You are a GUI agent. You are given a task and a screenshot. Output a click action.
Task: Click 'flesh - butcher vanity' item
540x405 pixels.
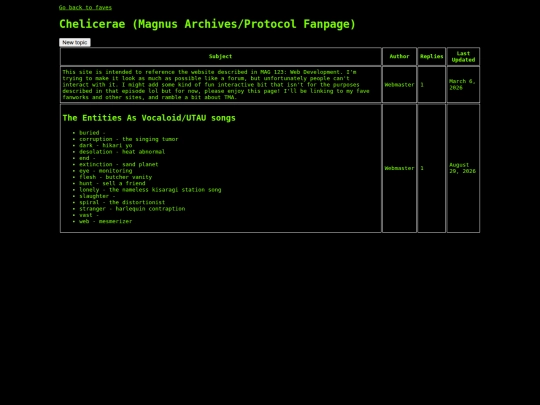coord(116,177)
